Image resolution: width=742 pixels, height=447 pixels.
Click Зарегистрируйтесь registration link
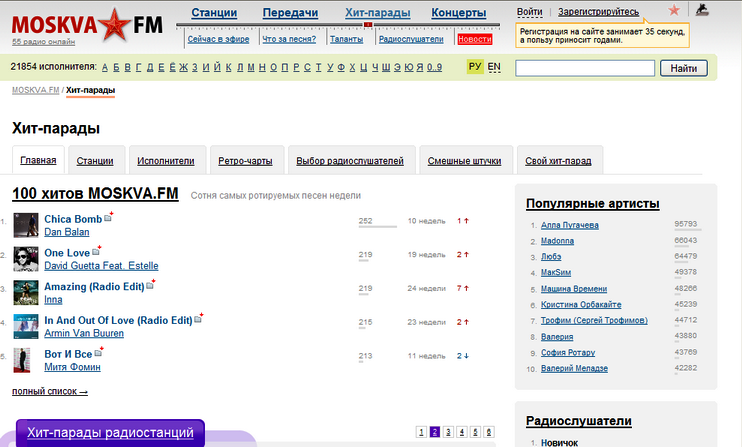pos(598,12)
